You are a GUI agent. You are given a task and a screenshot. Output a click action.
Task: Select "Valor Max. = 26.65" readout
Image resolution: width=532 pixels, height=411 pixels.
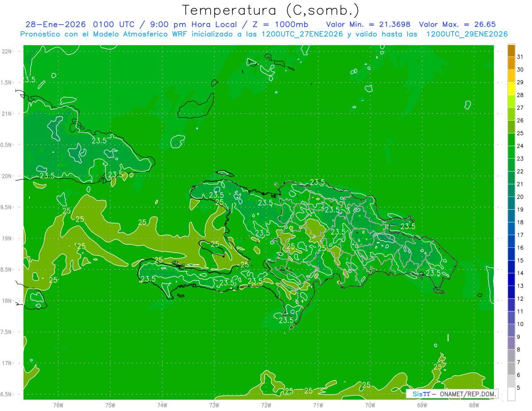[457, 24]
